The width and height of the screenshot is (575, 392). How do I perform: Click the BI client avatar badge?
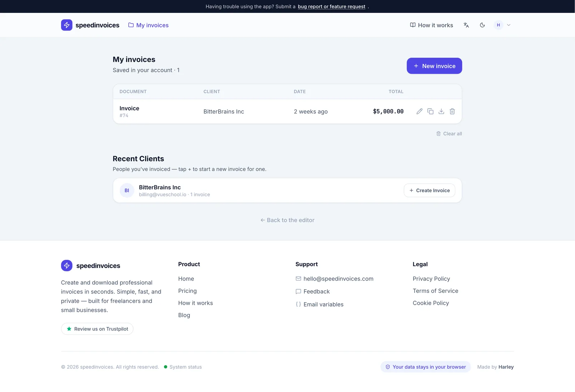[127, 190]
